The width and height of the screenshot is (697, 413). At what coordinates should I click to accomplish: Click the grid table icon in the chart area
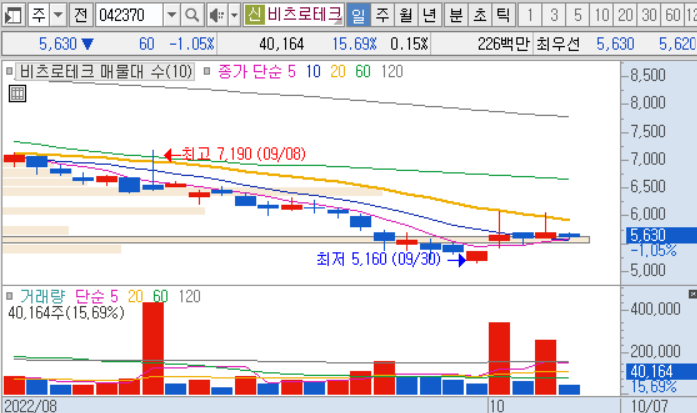pyautogui.click(x=17, y=94)
